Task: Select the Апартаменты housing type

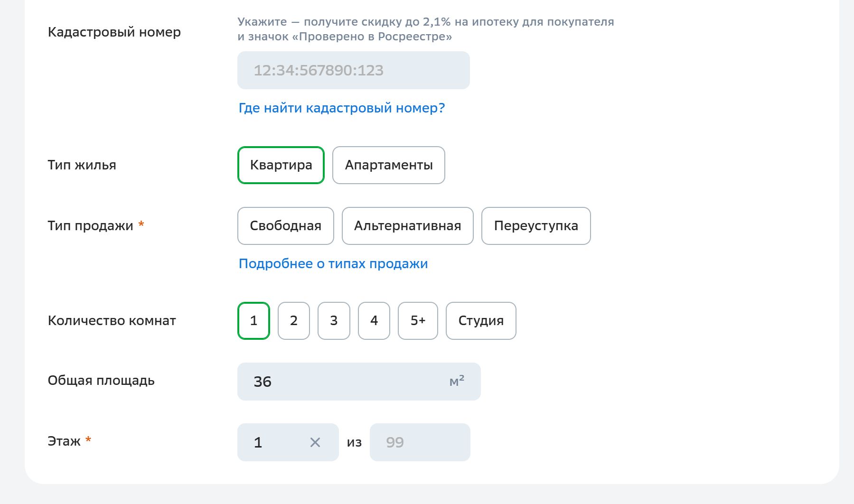Action: 389,165
